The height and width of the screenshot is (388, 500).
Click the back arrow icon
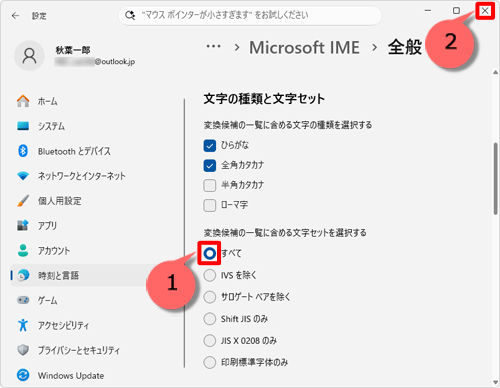[15, 16]
